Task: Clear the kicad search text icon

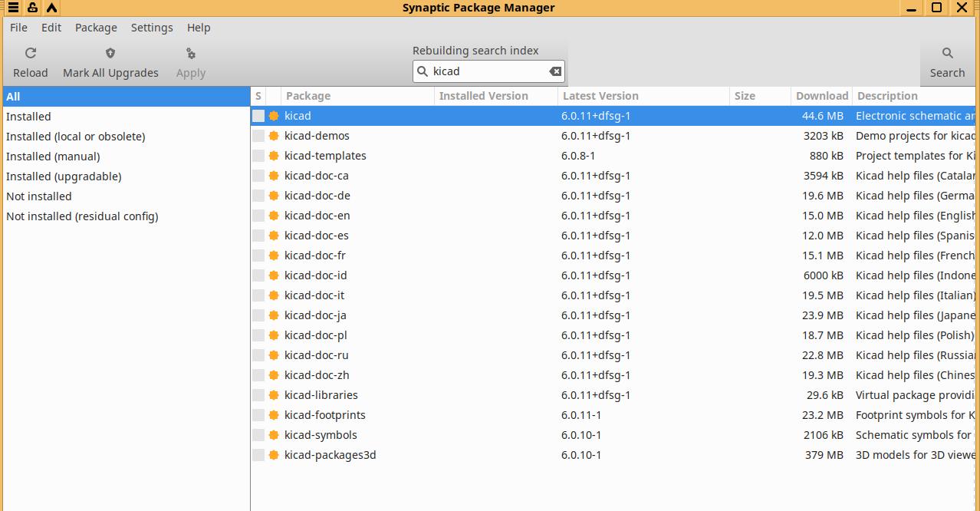Action: point(555,71)
